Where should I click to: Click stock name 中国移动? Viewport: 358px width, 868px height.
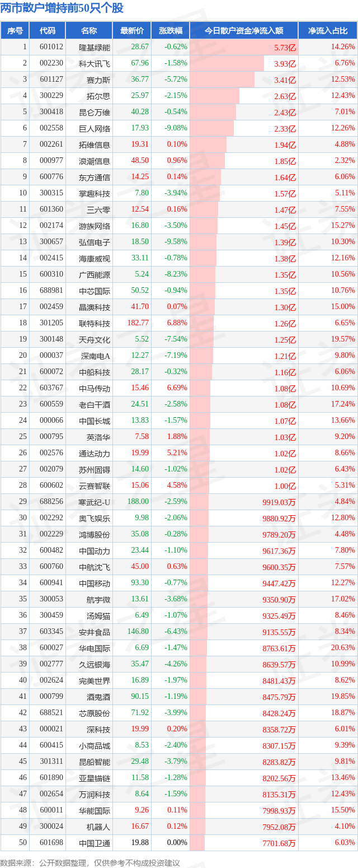(95, 584)
